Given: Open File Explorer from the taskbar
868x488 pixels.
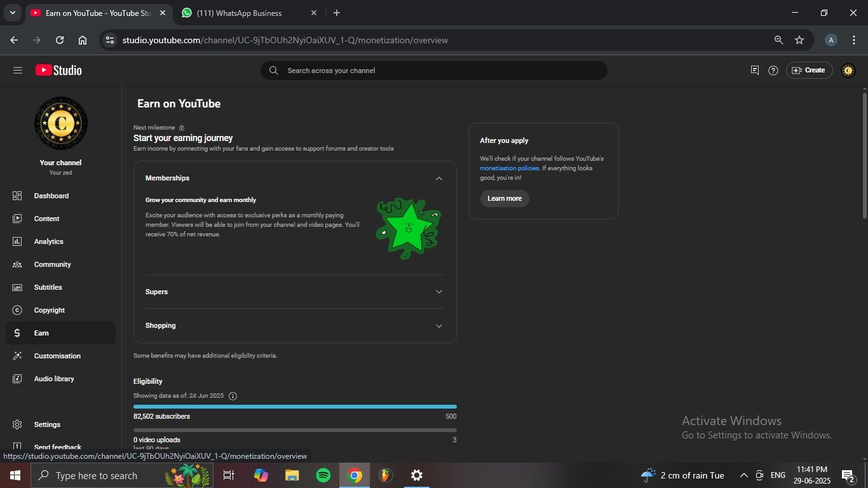Looking at the screenshot, I should (x=292, y=475).
